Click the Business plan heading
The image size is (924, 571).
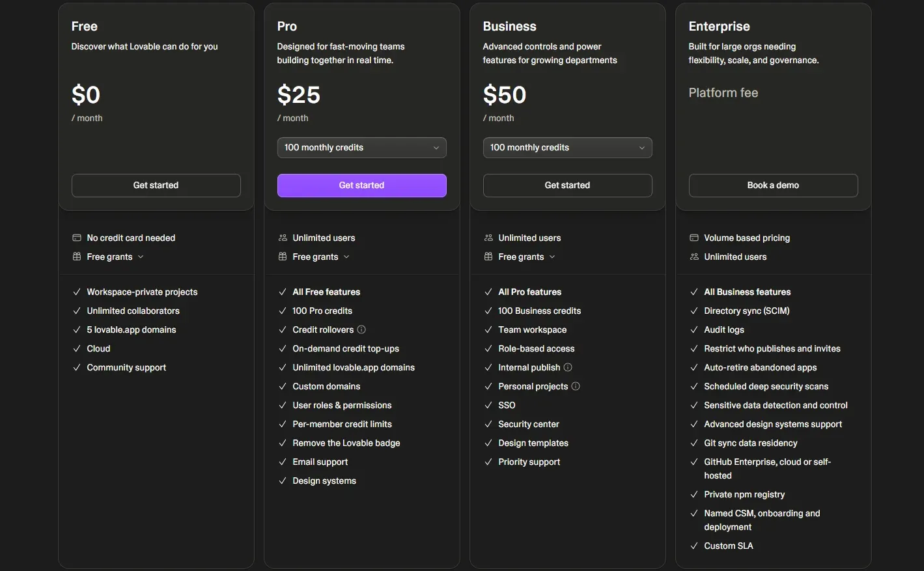click(x=510, y=26)
